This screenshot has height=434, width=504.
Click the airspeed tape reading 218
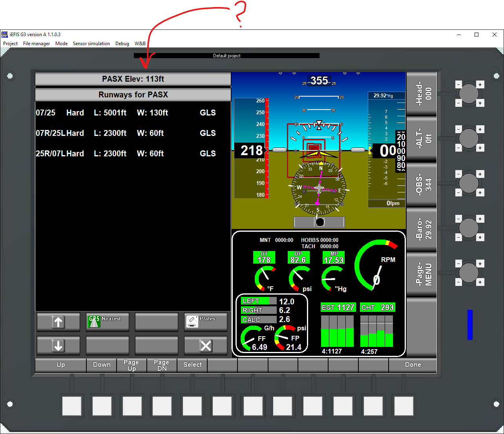[x=250, y=148]
